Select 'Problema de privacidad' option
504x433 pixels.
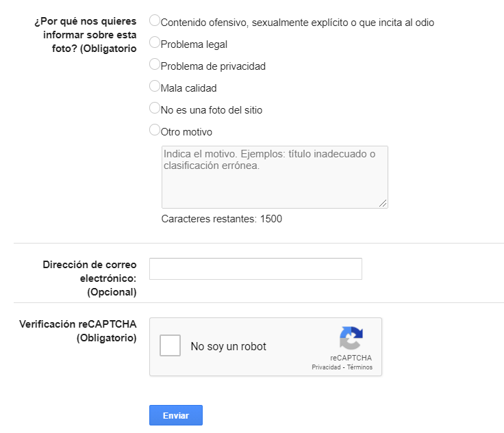pos(154,65)
